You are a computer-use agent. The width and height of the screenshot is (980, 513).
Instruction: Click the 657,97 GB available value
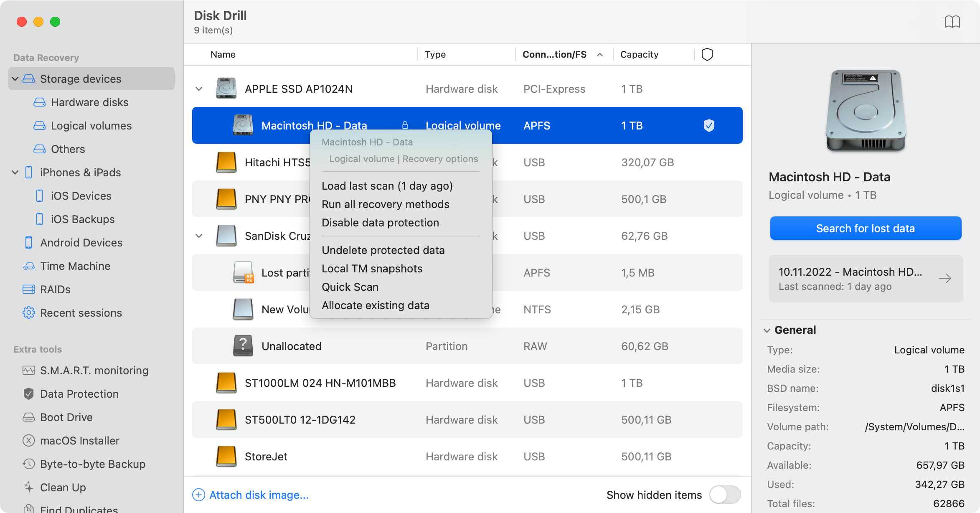(x=940, y=465)
